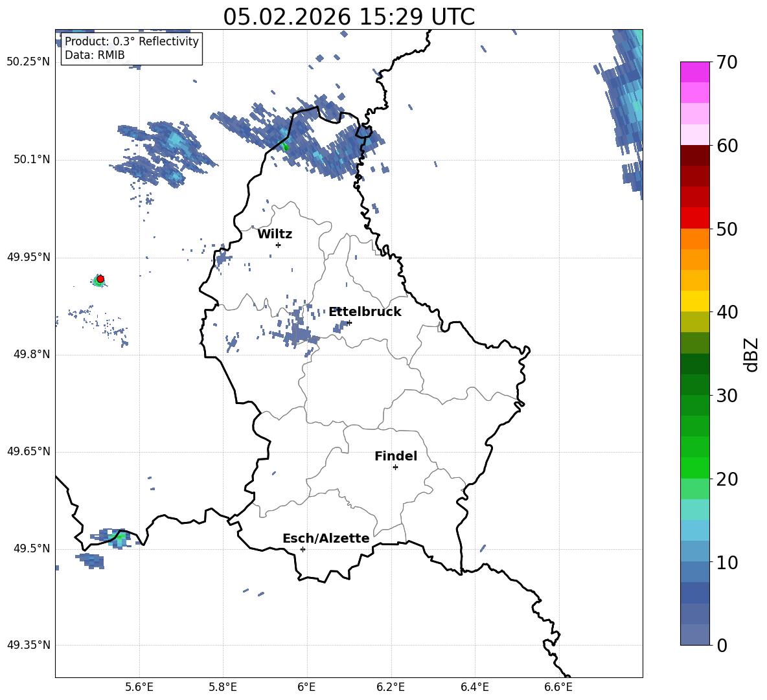Click the 49.5°N latitude tick label
This screenshot has height=700, width=767.
tap(32, 548)
